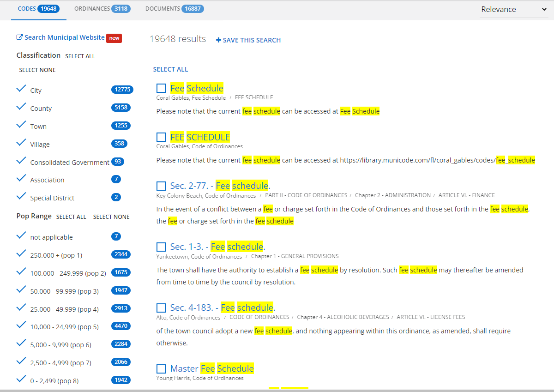Image resolution: width=554 pixels, height=392 pixels.
Task: Click the 'Key Colony Beach, Code of Ordinances' breadcrumb
Action: (206, 195)
